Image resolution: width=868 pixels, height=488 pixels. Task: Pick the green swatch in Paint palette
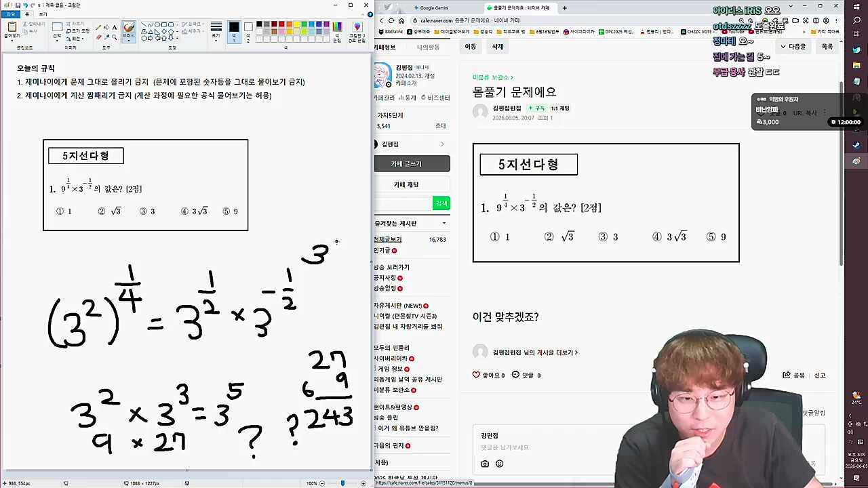(x=304, y=25)
